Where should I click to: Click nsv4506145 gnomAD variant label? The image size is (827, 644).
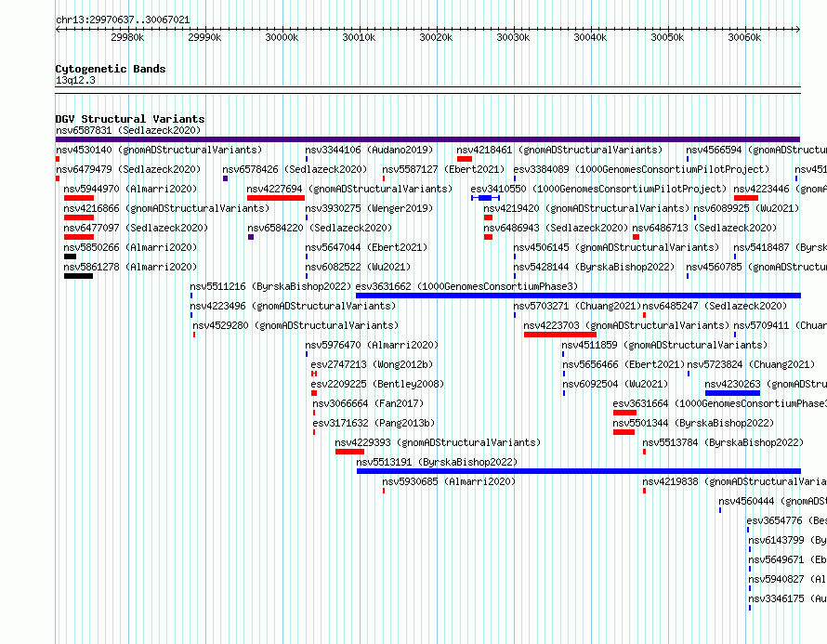point(616,247)
